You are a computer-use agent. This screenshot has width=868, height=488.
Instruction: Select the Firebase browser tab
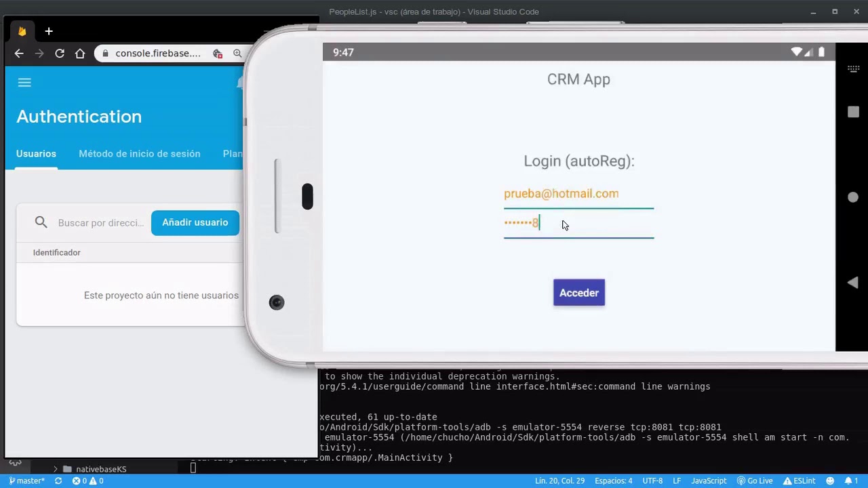pos(22,31)
